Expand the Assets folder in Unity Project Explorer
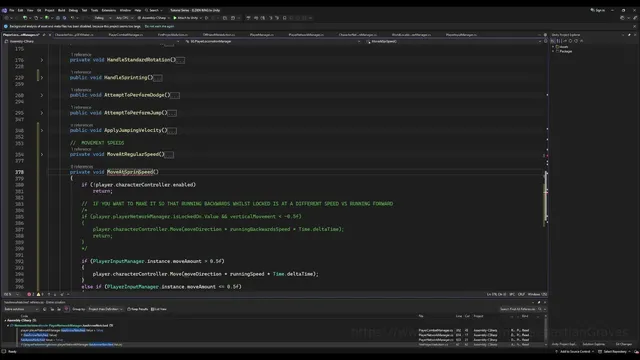This screenshot has width=640, height=360. (553, 47)
